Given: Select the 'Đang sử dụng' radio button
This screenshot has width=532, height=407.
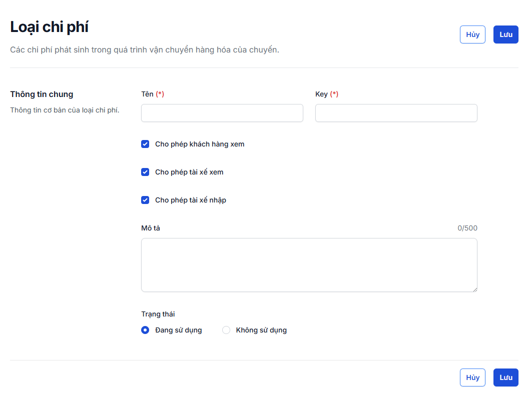Looking at the screenshot, I should click(x=145, y=330).
